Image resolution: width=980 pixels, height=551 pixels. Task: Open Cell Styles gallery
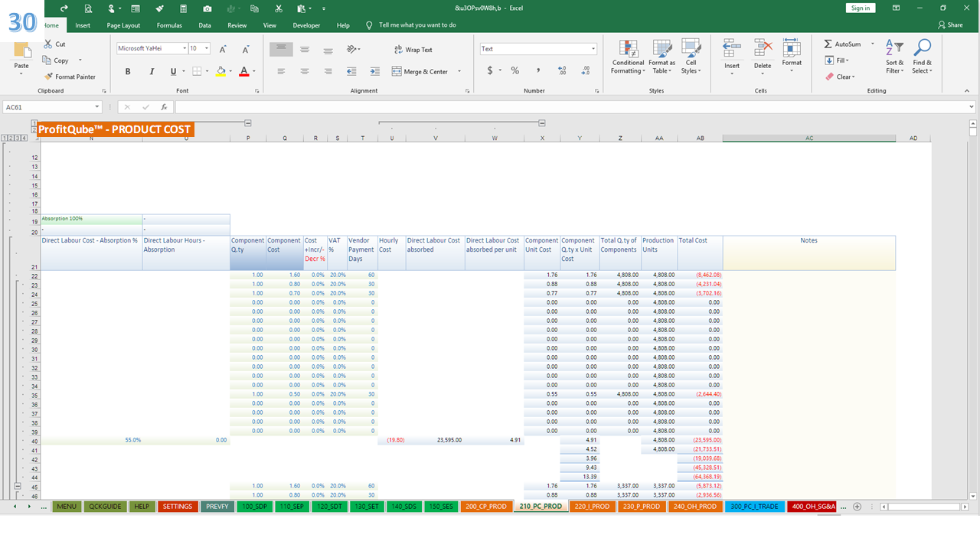[691, 57]
